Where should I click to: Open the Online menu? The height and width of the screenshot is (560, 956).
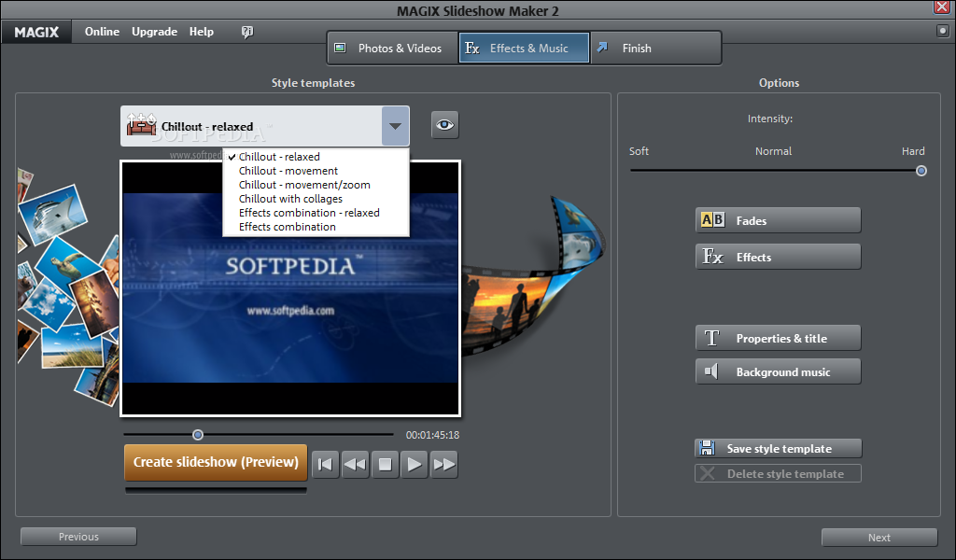coord(102,32)
